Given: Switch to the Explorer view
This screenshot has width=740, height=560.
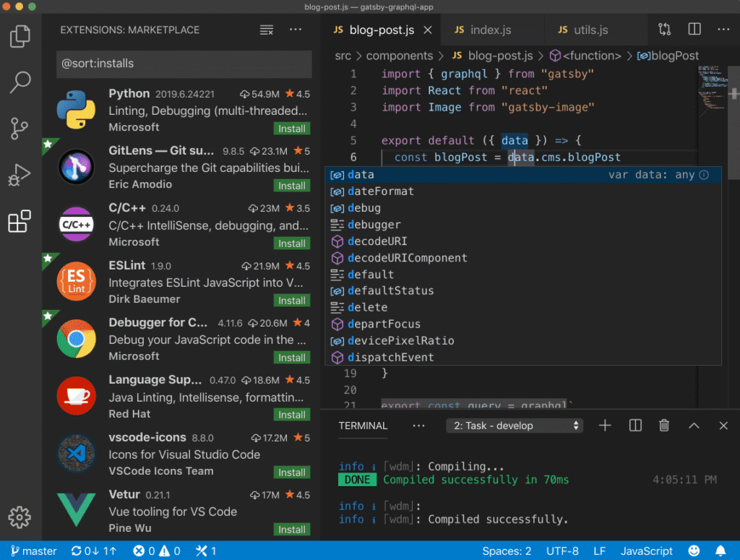Looking at the screenshot, I should click(20, 35).
